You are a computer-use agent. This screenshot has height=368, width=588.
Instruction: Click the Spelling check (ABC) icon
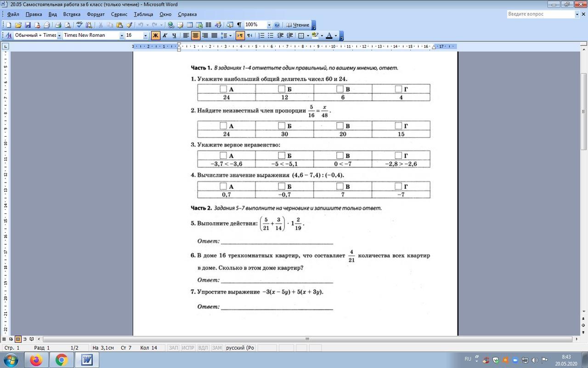(x=79, y=25)
